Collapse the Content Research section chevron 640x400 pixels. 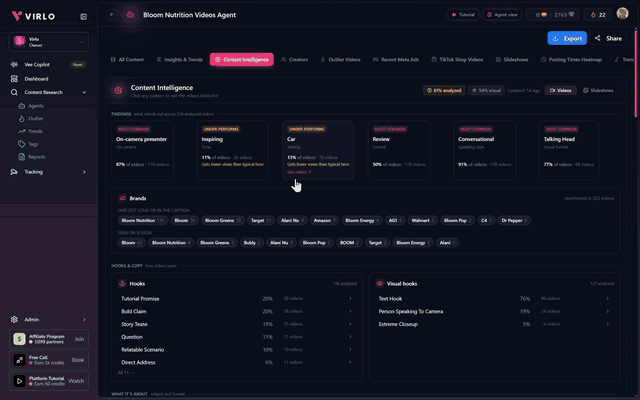click(84, 92)
